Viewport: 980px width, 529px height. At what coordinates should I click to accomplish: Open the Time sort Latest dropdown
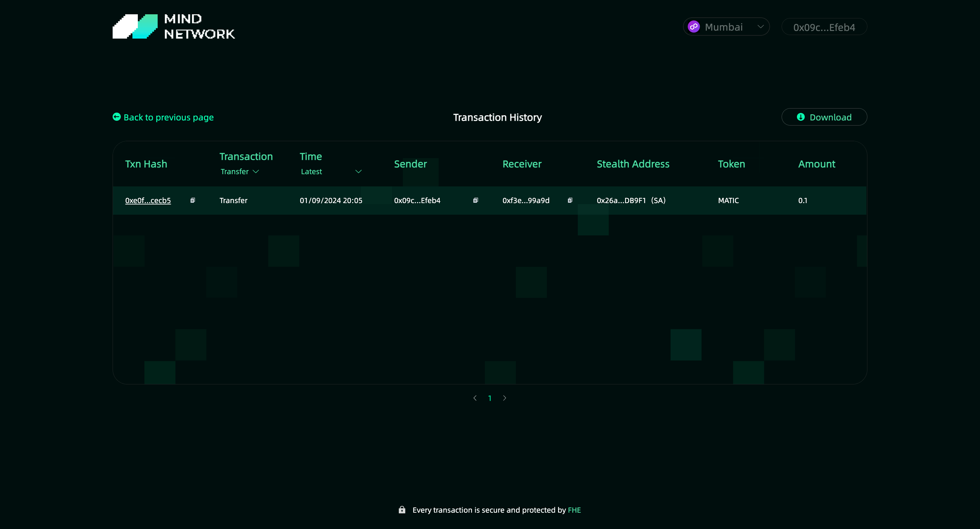click(x=331, y=171)
